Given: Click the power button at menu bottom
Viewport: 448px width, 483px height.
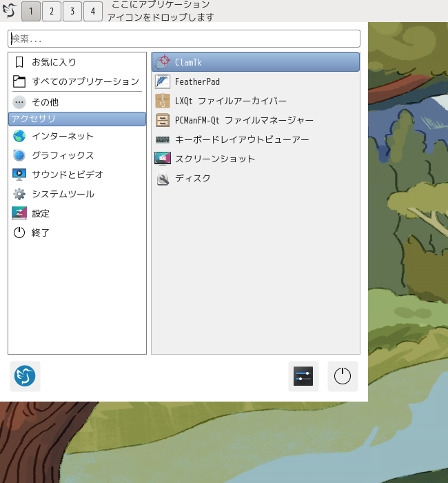Looking at the screenshot, I should [343, 376].
